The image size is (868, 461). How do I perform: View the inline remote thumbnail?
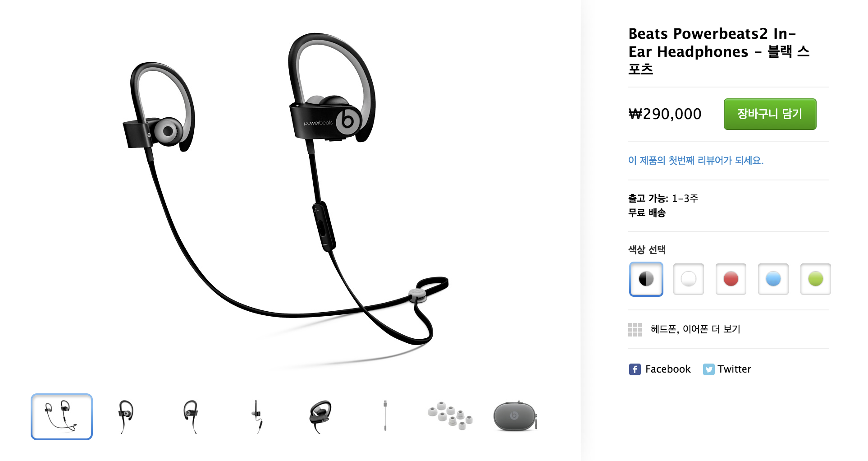pos(257,417)
